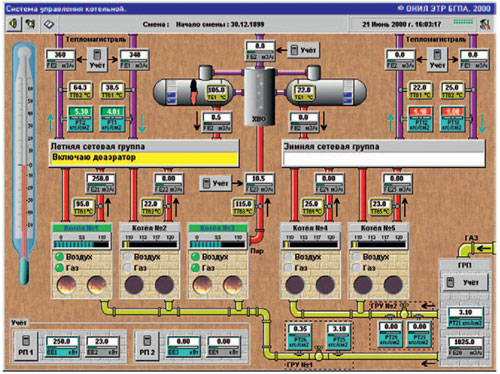Screen dimensions: 500x374
Task: Select the Котёл №3 header
Action: click(x=218, y=228)
